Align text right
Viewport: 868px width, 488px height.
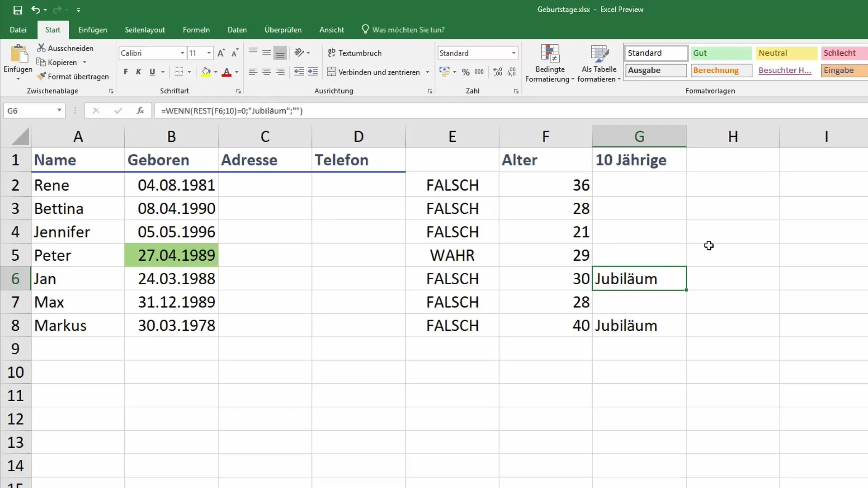[x=280, y=72]
